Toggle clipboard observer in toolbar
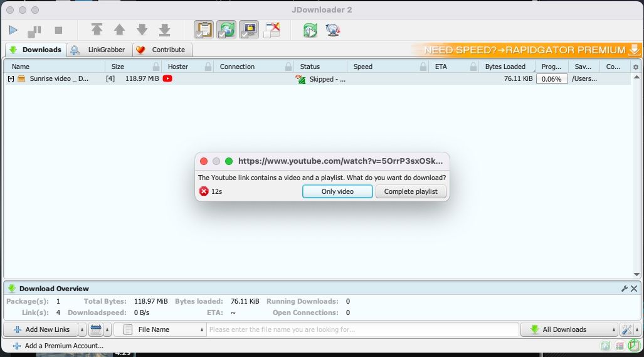 click(204, 29)
